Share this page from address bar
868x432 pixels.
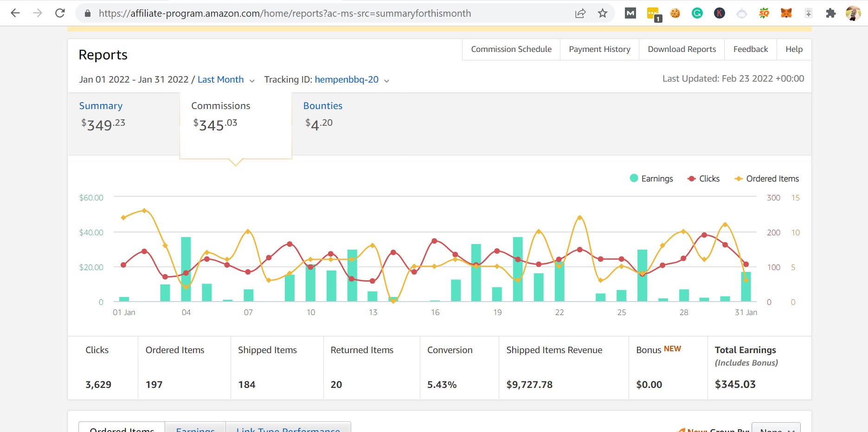click(x=580, y=13)
